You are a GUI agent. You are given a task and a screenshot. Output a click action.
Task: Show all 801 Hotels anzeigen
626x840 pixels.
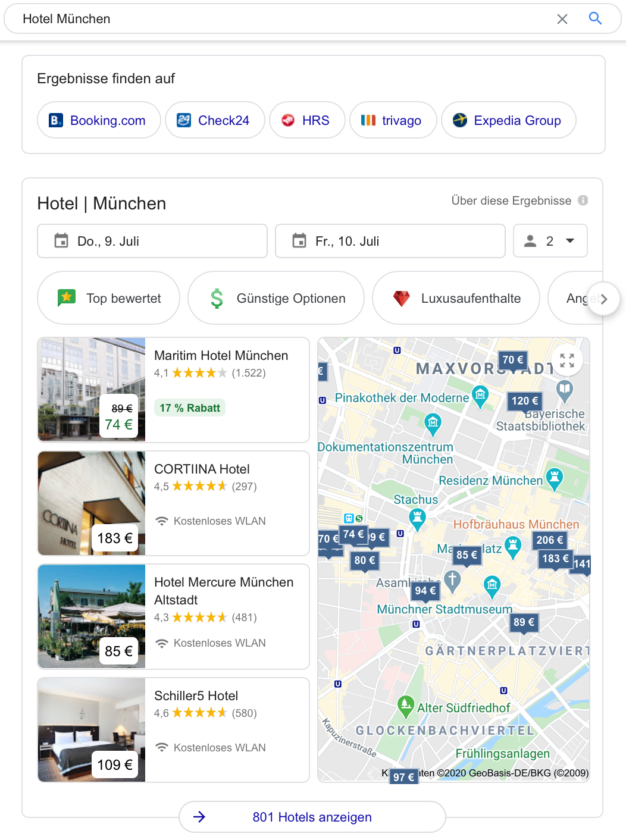(312, 817)
